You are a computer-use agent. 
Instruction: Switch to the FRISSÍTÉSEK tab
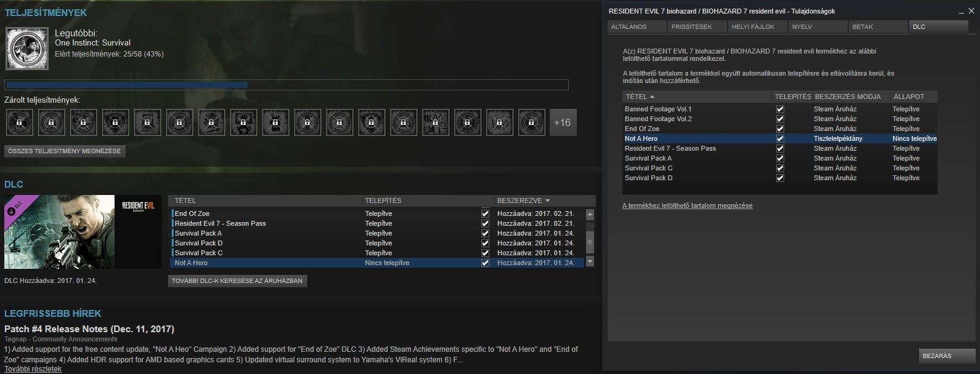[696, 27]
